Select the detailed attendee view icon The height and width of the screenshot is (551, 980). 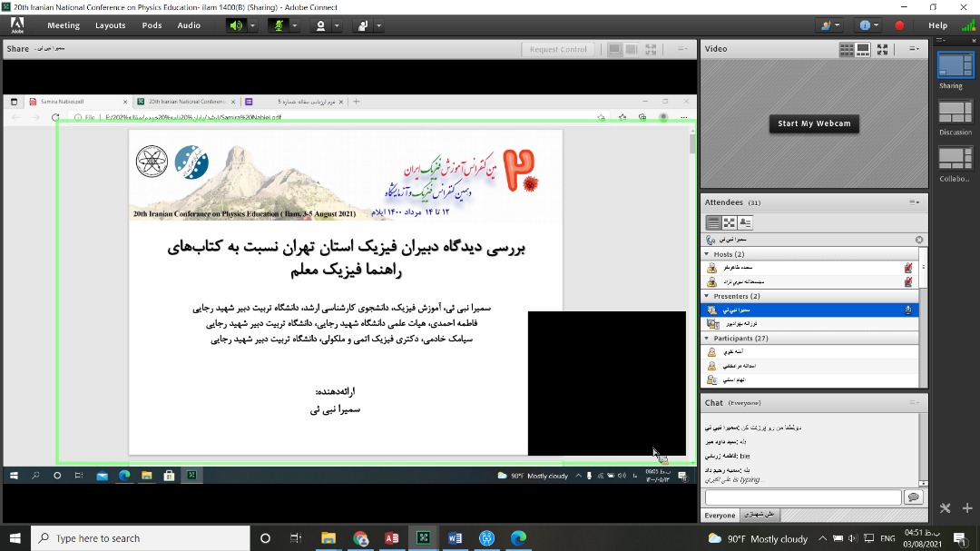745,221
